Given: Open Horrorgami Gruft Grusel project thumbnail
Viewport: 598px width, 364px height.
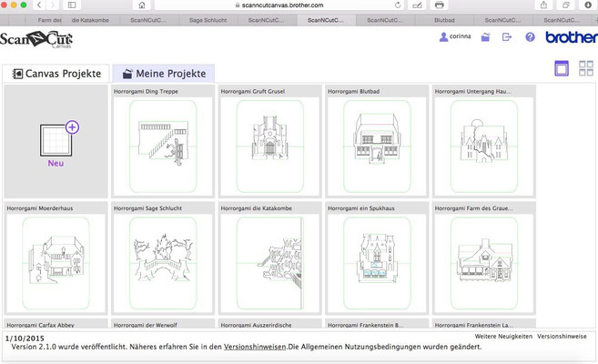Looking at the screenshot, I should 270,147.
